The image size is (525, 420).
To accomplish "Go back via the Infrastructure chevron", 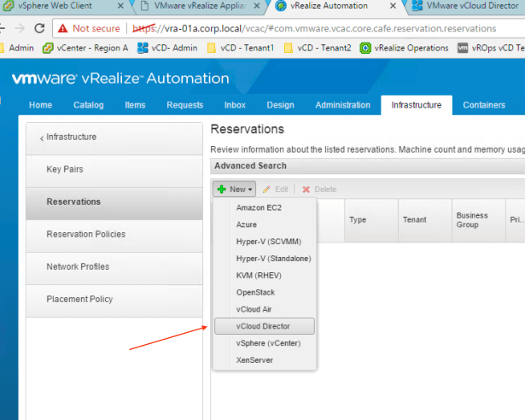I will (x=42, y=137).
